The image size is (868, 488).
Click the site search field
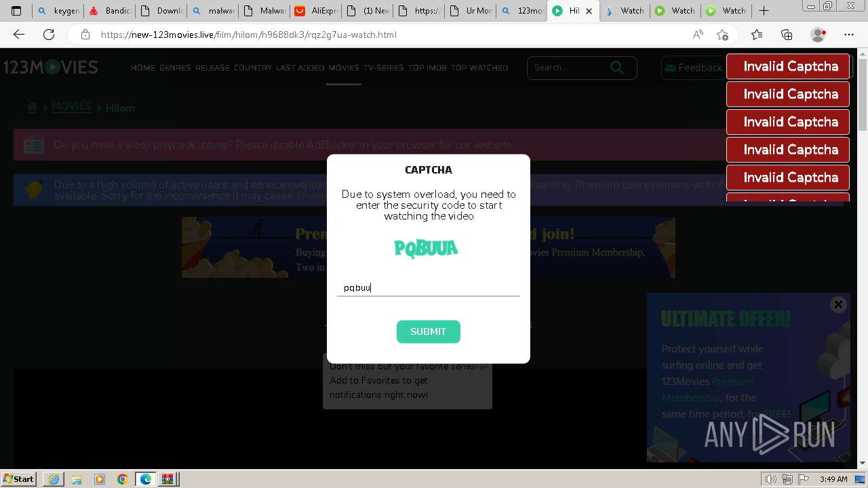click(568, 67)
